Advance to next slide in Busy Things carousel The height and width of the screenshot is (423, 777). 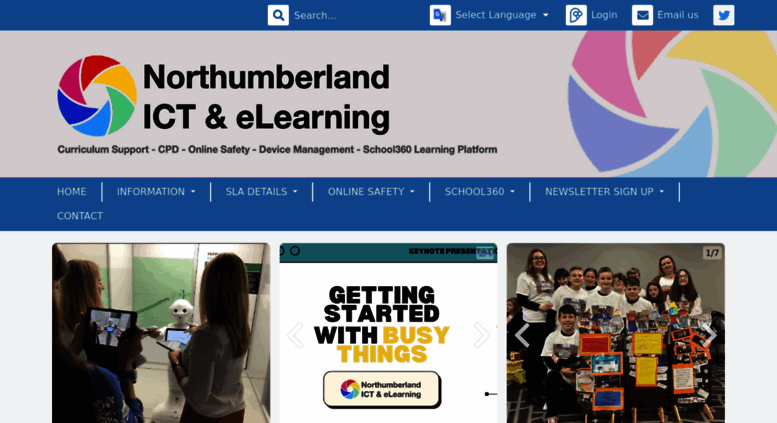pyautogui.click(x=481, y=335)
